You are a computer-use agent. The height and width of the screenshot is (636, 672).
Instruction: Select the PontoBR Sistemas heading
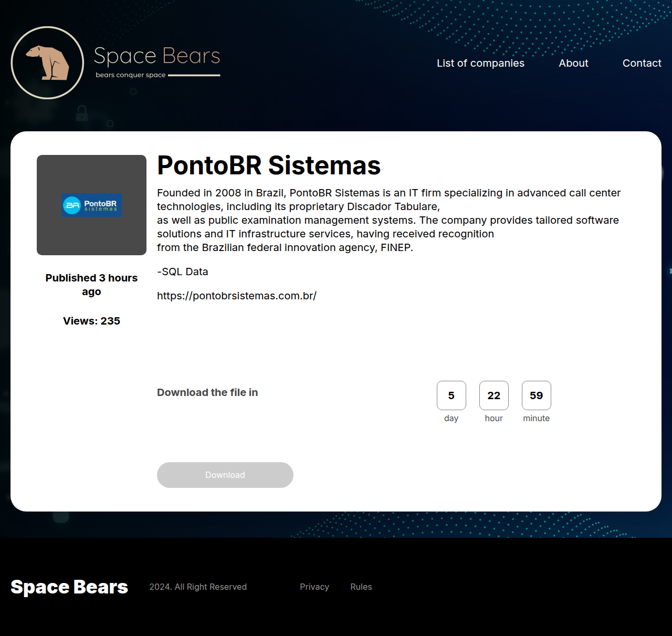click(269, 165)
